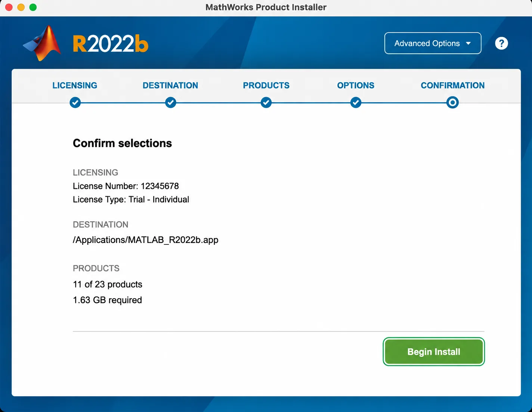Click the PRODUCTS step checkmark circle
Viewport: 532px width, 412px height.
click(x=266, y=102)
